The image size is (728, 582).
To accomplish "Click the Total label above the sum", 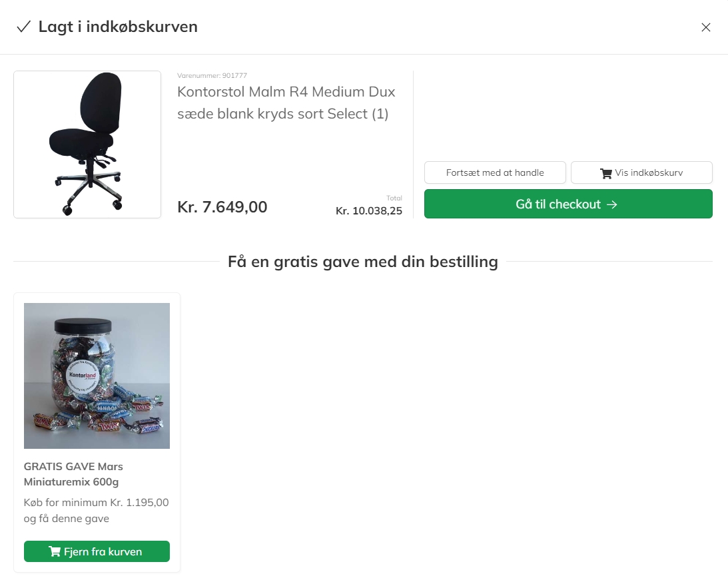I will click(394, 198).
